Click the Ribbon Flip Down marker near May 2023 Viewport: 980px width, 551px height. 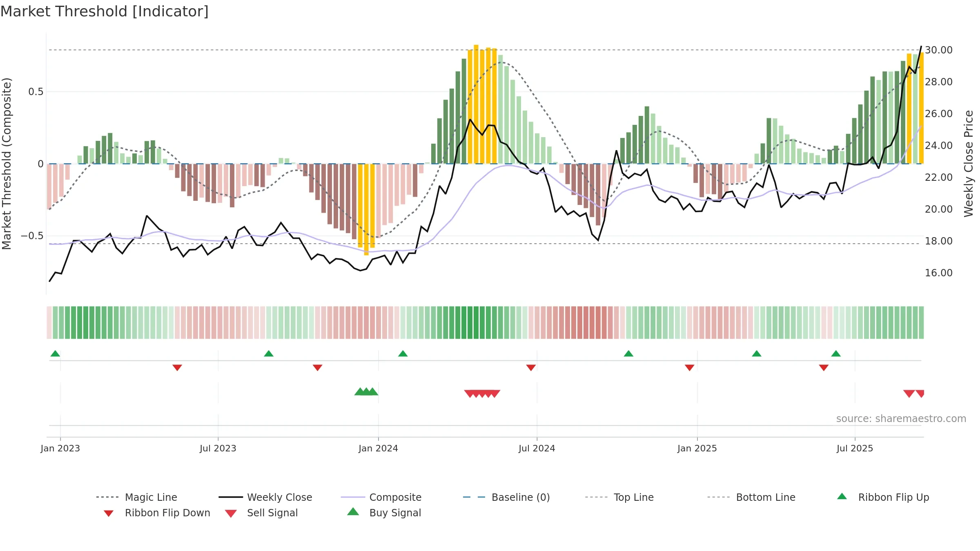177,368
